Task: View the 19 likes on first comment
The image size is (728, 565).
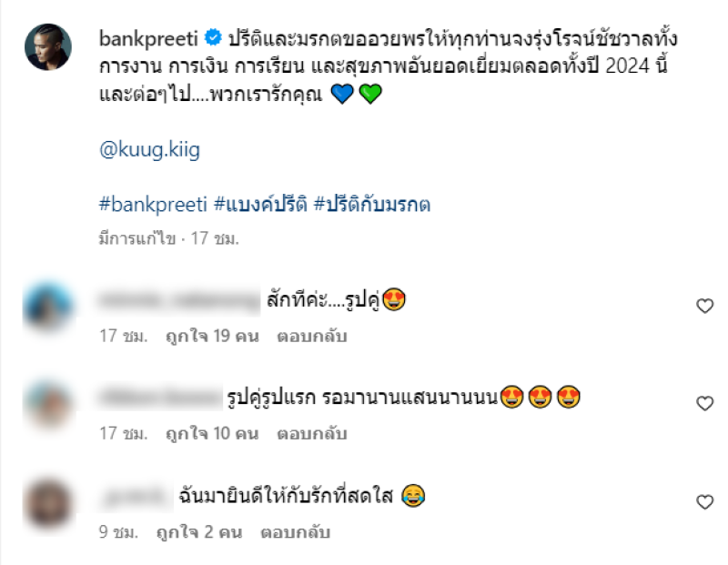Action: tap(212, 336)
